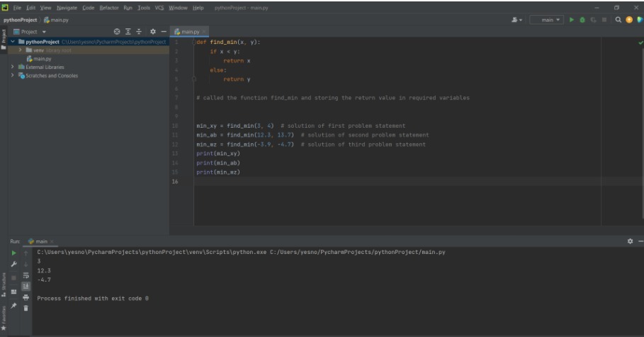644x337 pixels.
Task: Open run settings via the wrench icon
Action: (13, 263)
